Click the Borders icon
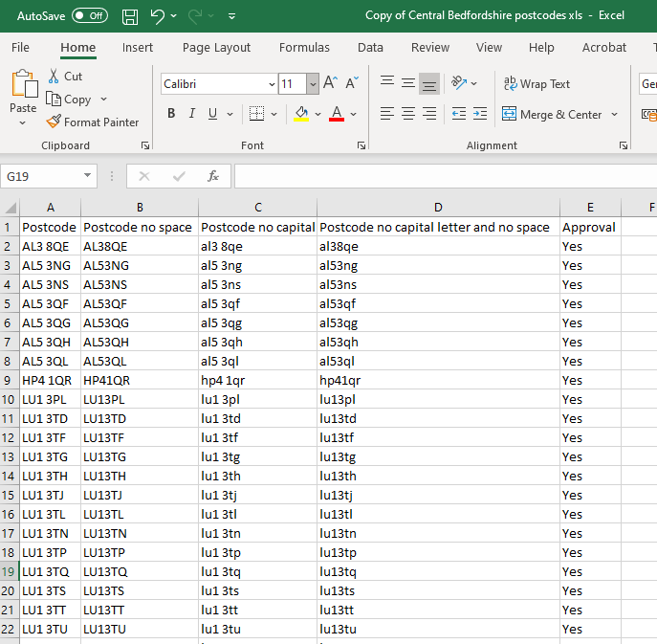This screenshot has height=644, width=657. click(256, 114)
